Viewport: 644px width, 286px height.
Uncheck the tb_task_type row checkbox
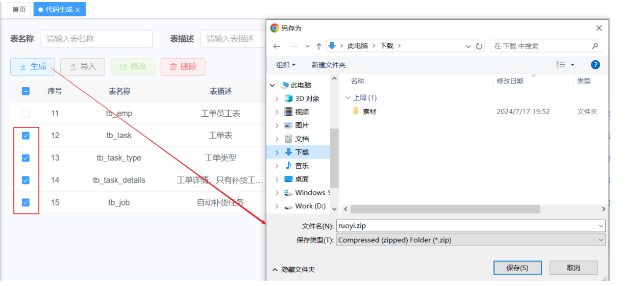pos(26,158)
